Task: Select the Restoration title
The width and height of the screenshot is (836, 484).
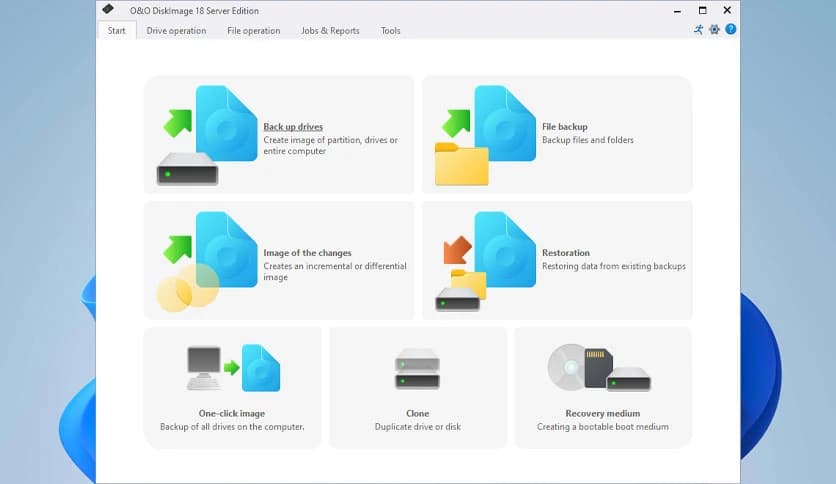Action: click(x=566, y=253)
